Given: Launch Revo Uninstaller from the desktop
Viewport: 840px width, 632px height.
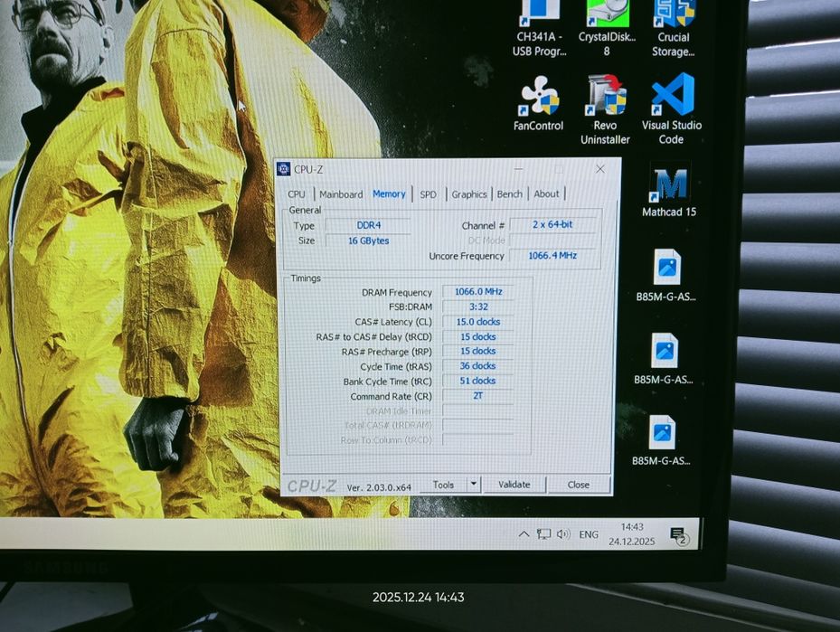Looking at the screenshot, I should coord(605,109).
